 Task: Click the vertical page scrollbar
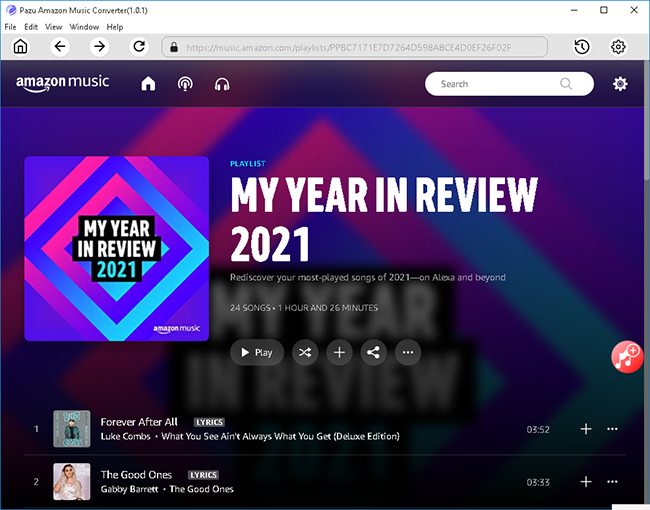[x=647, y=120]
